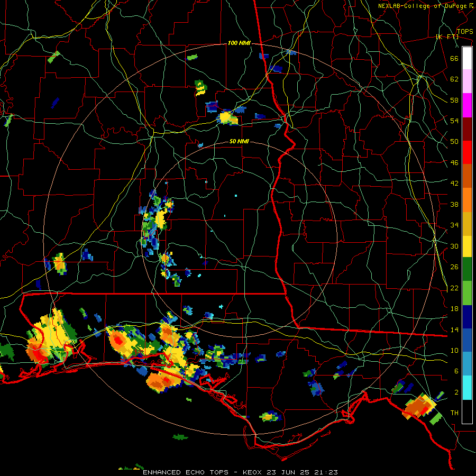Viewport: 476px width, 476px height.
Task: Select the bright red legend swatch
Action: point(467,152)
